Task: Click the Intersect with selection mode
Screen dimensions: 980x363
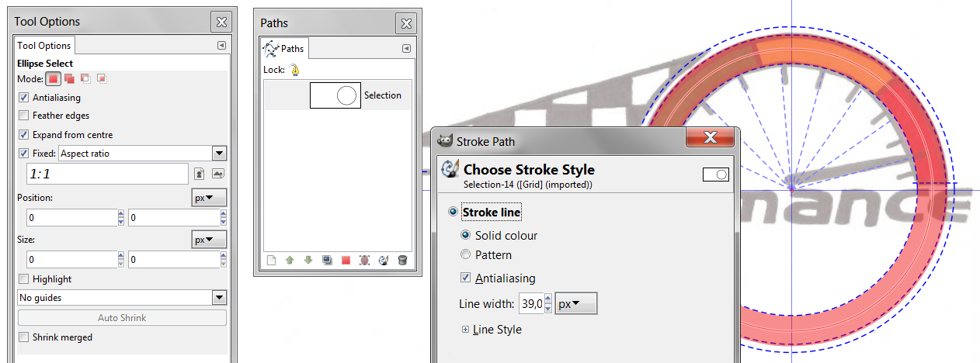Action: pos(102,78)
